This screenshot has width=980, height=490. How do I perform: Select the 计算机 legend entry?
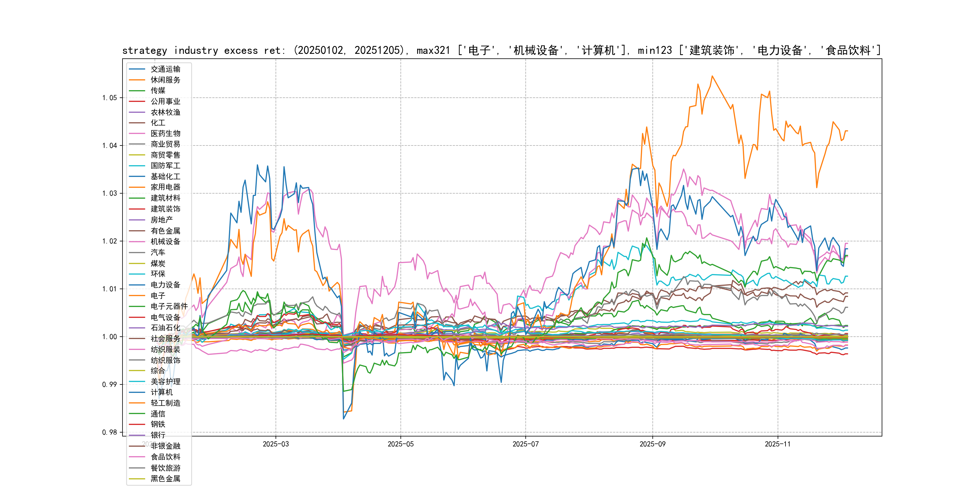[x=161, y=392]
